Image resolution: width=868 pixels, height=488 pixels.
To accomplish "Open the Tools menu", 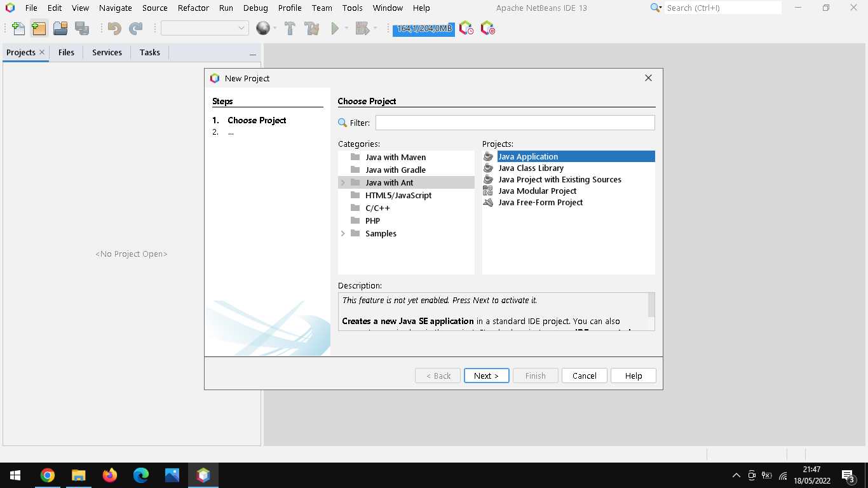I will coord(352,8).
